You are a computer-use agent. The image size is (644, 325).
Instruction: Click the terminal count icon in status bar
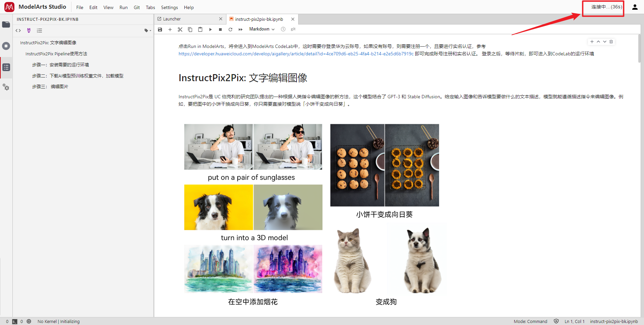pos(14,321)
